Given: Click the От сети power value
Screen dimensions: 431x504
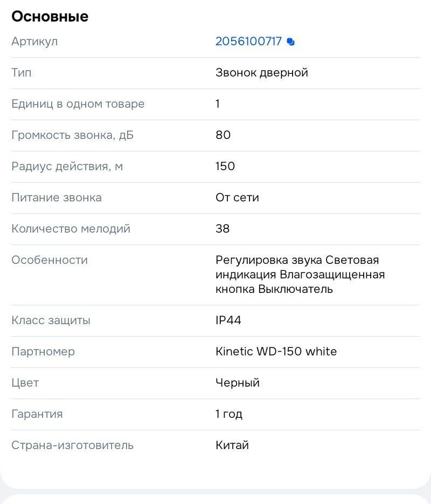Looking at the screenshot, I should pos(237,198).
